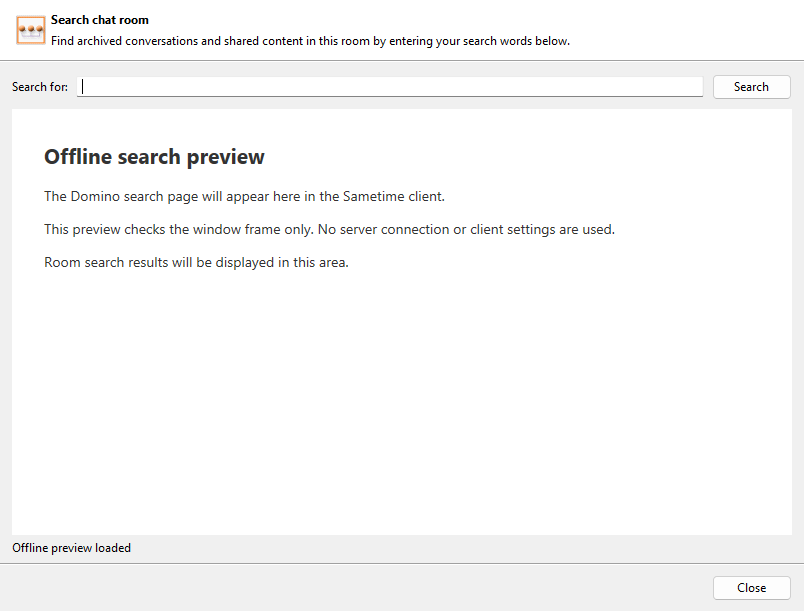Select the 'Search chat room' heading text

[x=99, y=20]
